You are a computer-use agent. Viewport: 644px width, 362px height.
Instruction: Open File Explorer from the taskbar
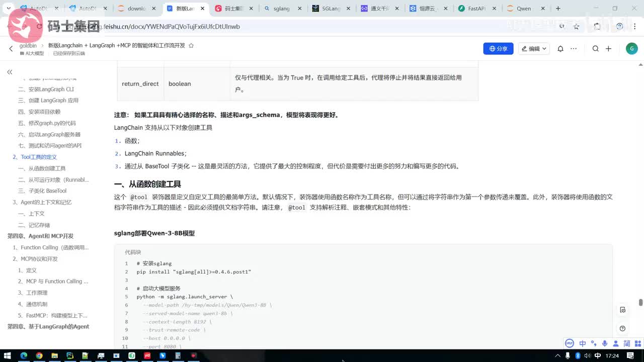click(54, 356)
